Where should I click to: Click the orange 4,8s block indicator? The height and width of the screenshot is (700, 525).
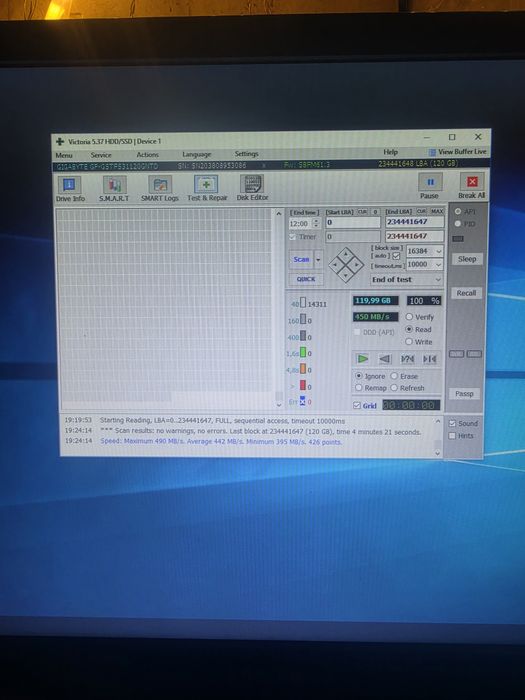coord(303,369)
